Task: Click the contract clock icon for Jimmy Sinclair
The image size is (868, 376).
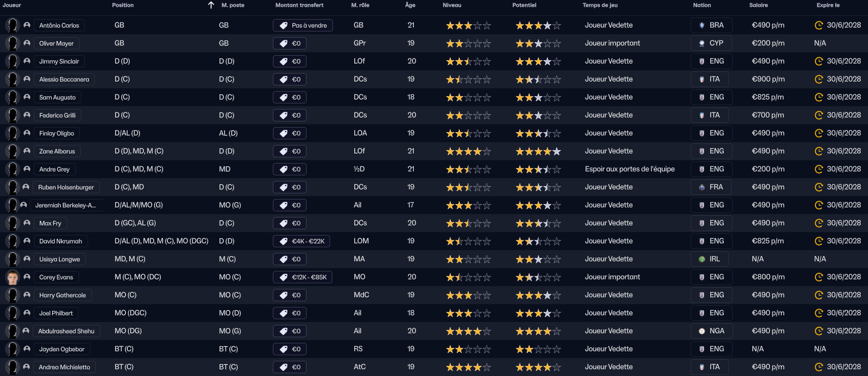Action: click(x=819, y=61)
